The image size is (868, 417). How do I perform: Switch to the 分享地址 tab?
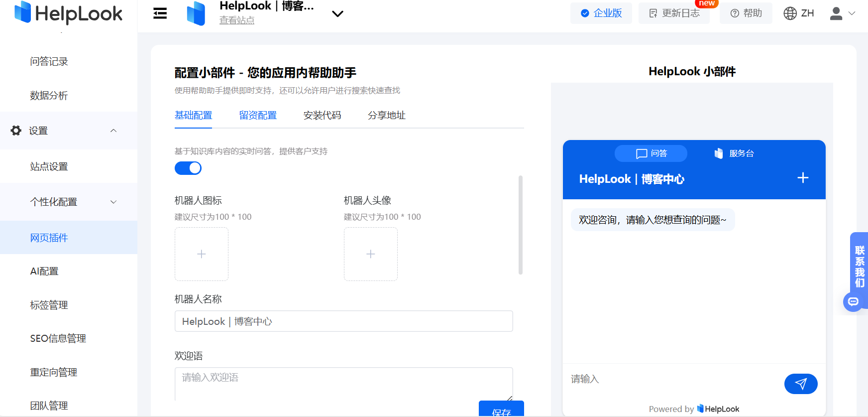point(387,115)
